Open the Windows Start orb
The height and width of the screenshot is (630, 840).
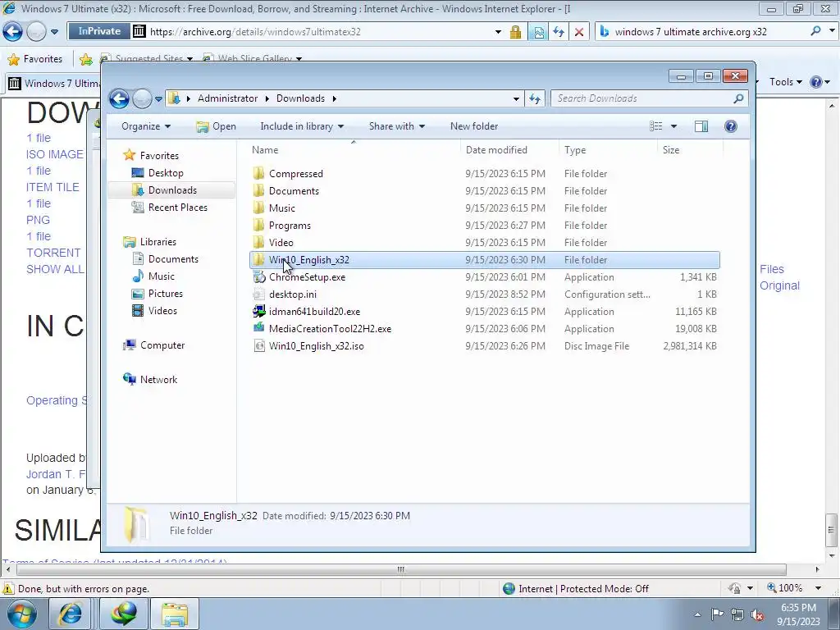(x=21, y=614)
